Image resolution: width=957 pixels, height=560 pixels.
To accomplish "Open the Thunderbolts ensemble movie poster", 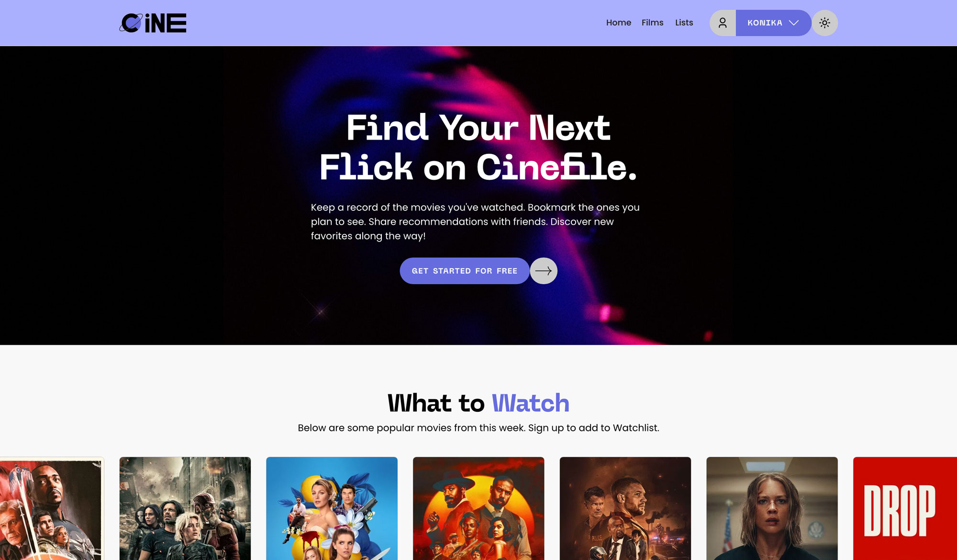I will tap(185, 508).
